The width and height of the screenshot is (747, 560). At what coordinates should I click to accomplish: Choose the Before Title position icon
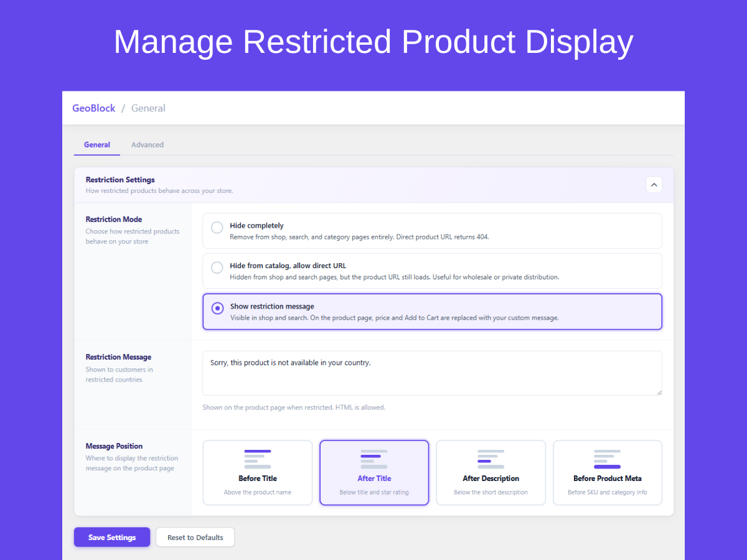coord(258,459)
